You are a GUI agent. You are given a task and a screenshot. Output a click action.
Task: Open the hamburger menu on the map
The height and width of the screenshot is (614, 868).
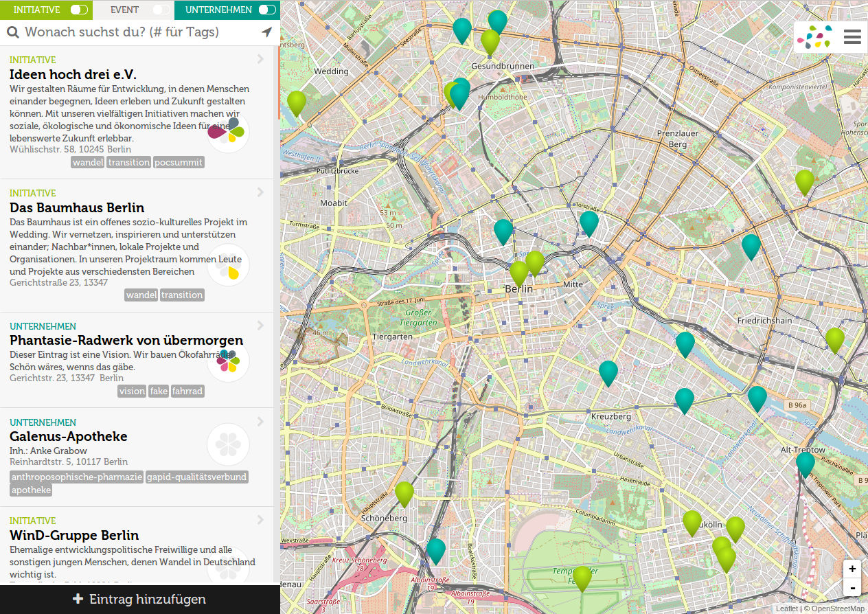tap(852, 37)
